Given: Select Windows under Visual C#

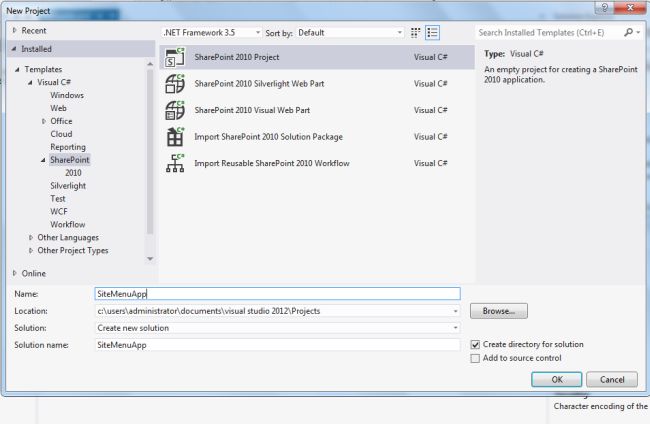Looking at the screenshot, I should point(67,95).
